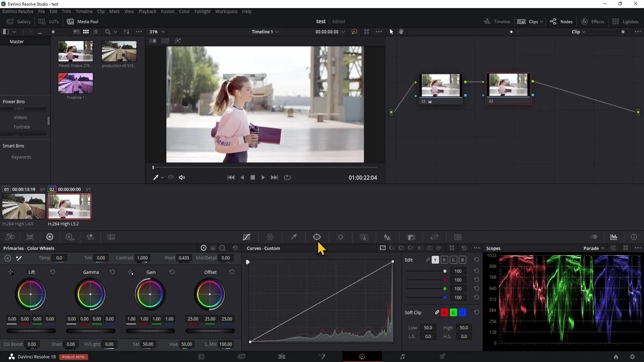Click the Fusion tab in menu bar
The width and height of the screenshot is (644, 362).
tap(167, 11)
